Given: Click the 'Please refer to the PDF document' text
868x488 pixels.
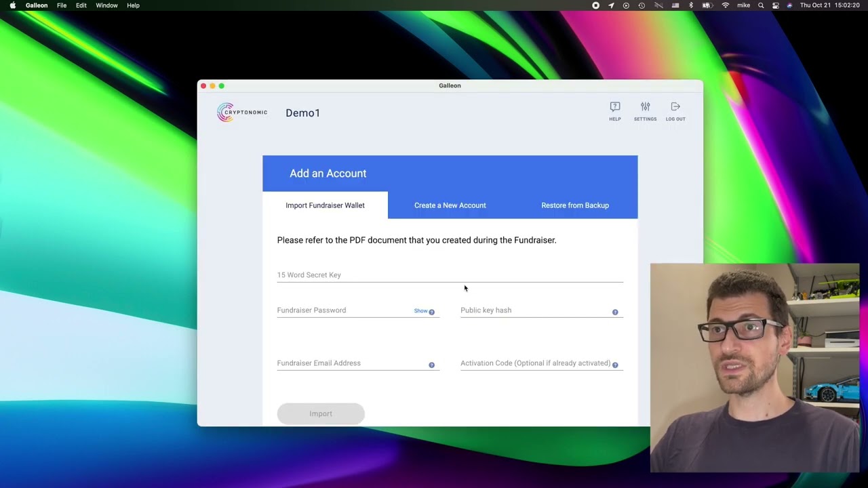Looking at the screenshot, I should (x=416, y=240).
